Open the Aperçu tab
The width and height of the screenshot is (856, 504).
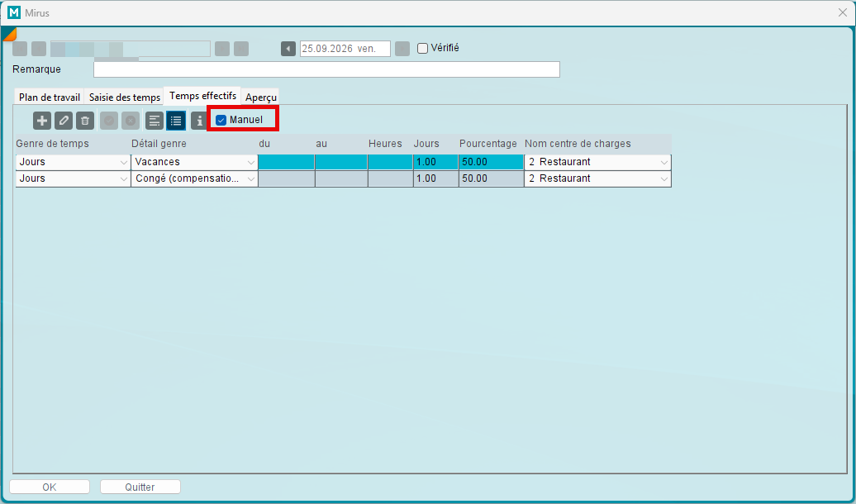261,97
